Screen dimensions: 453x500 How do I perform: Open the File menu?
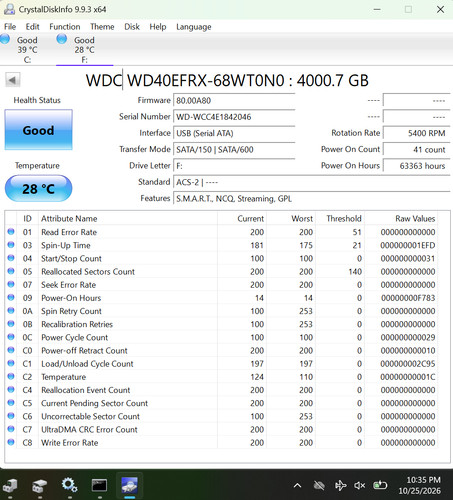tap(10, 27)
